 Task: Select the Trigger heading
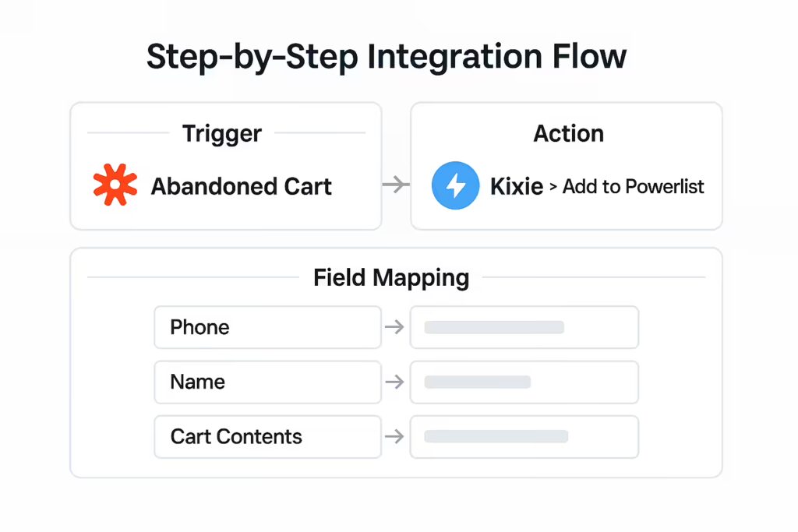[222, 134]
